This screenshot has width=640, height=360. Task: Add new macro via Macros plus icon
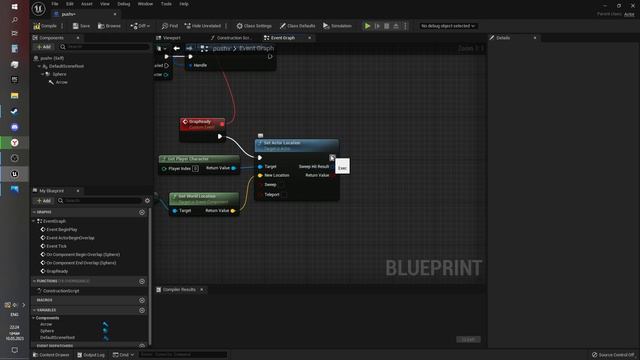pyautogui.click(x=142, y=300)
